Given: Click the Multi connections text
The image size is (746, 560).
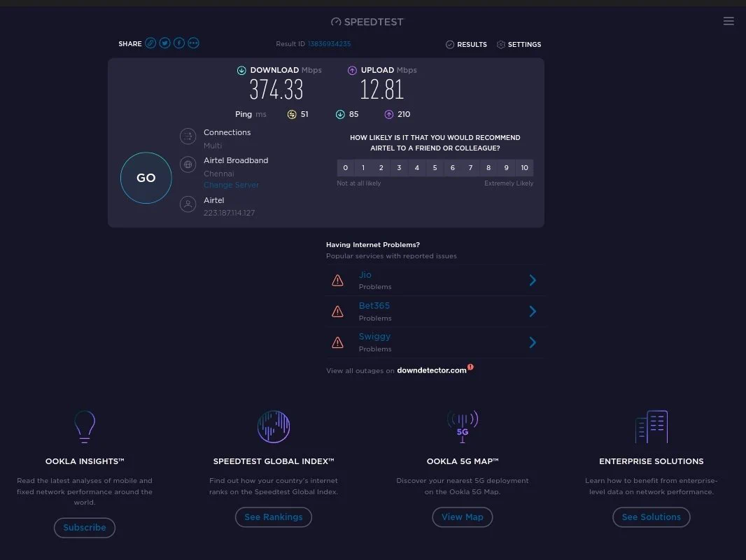Looking at the screenshot, I should click(x=213, y=146).
